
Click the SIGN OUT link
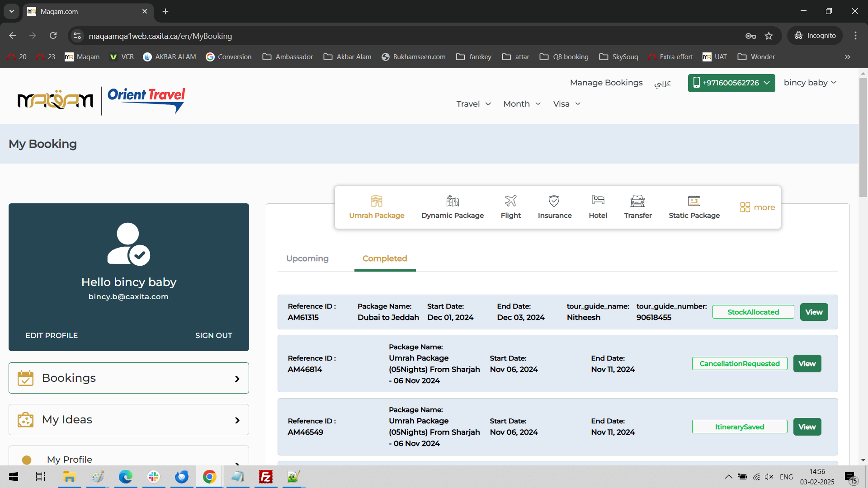pos(213,335)
